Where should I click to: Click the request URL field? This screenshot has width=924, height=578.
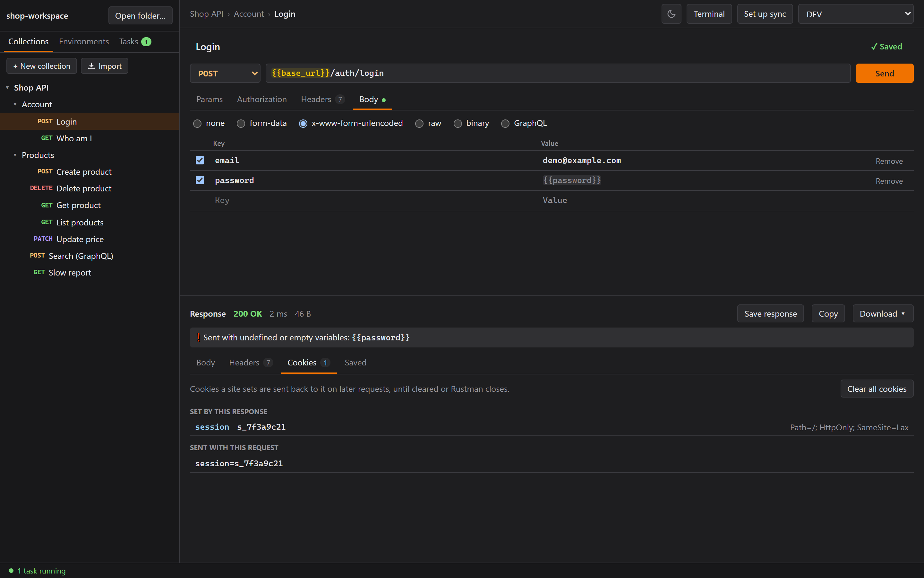click(x=558, y=73)
